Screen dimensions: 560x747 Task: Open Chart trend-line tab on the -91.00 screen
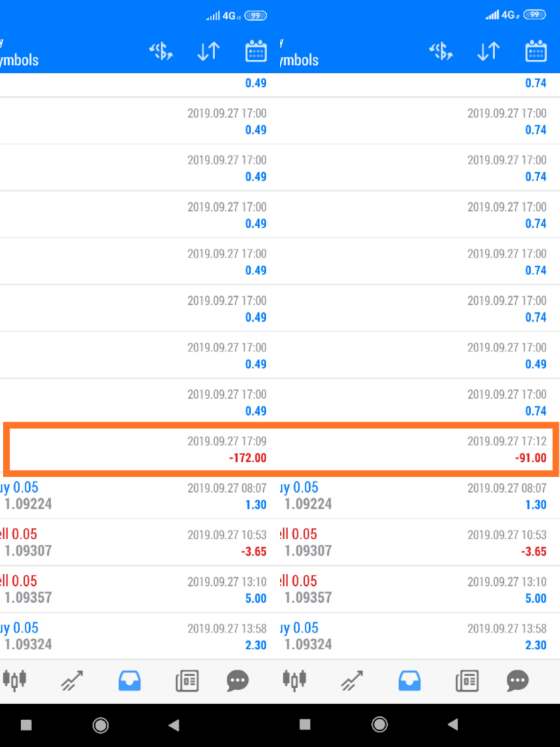pyautogui.click(x=352, y=681)
